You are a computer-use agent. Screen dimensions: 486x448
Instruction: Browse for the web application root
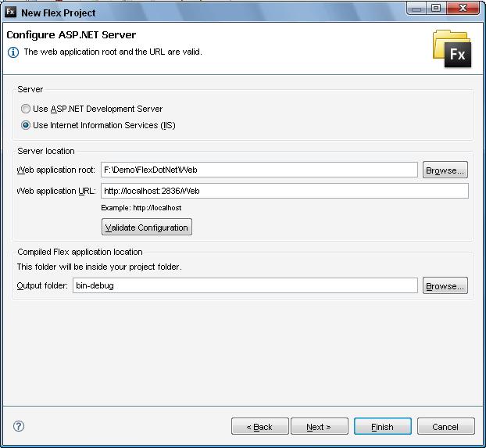(x=445, y=170)
